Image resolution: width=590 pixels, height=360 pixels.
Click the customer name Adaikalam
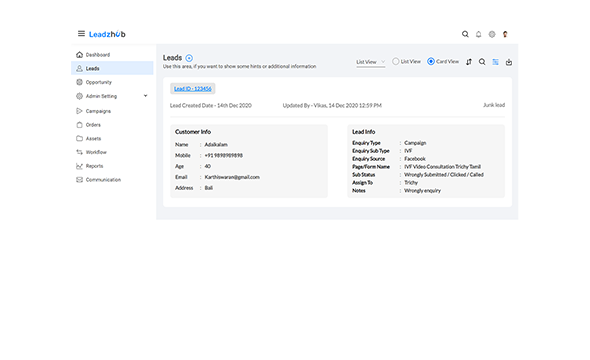click(x=216, y=144)
